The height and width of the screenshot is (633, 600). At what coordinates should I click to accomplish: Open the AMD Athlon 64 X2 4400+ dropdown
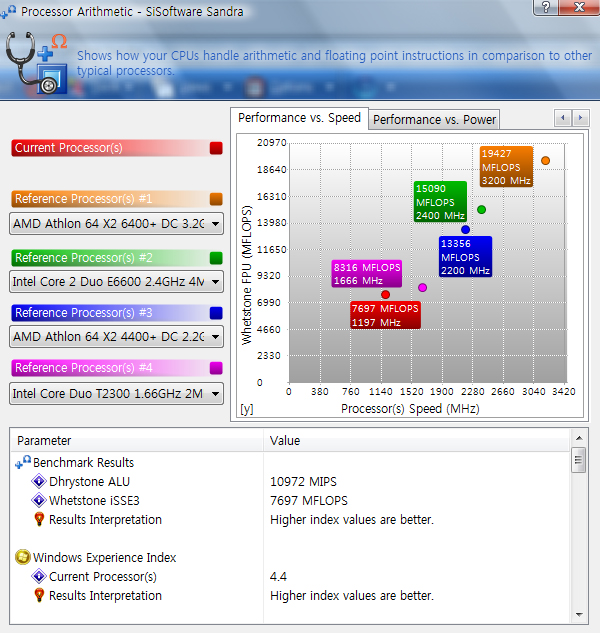(x=116, y=337)
